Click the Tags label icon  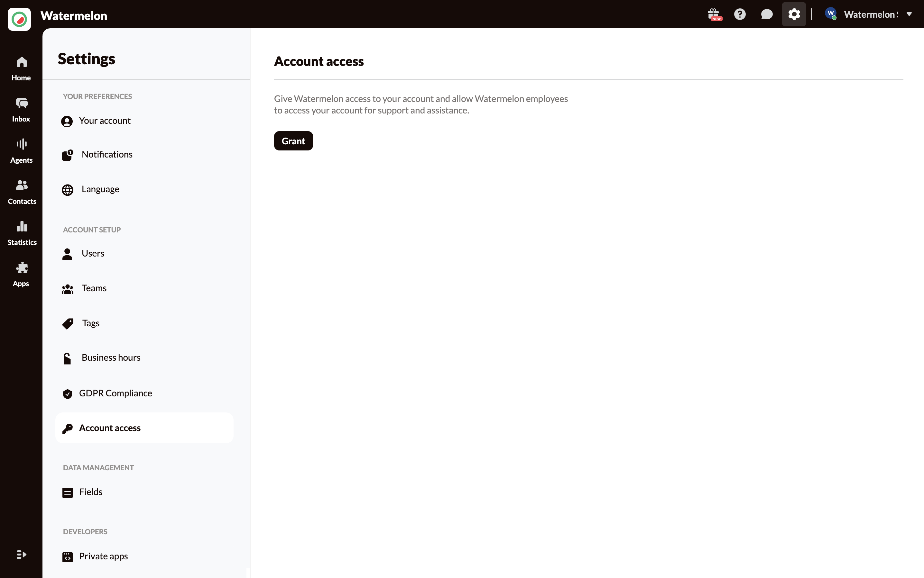[x=68, y=324]
